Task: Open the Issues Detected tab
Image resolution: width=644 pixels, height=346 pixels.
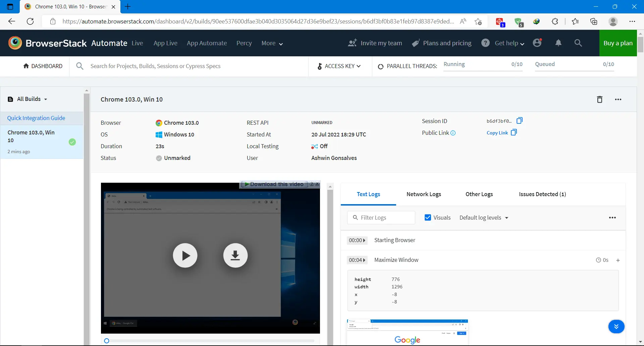Action: 542,194
